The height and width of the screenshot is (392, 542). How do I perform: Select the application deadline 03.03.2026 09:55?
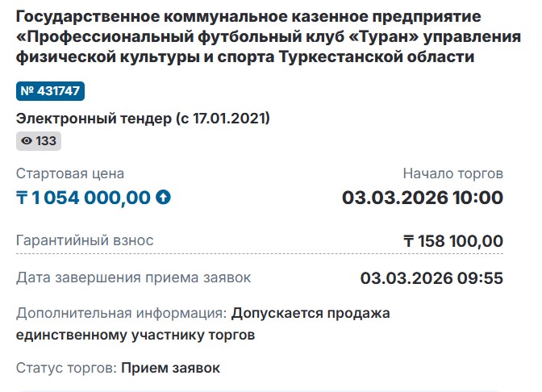pos(432,278)
